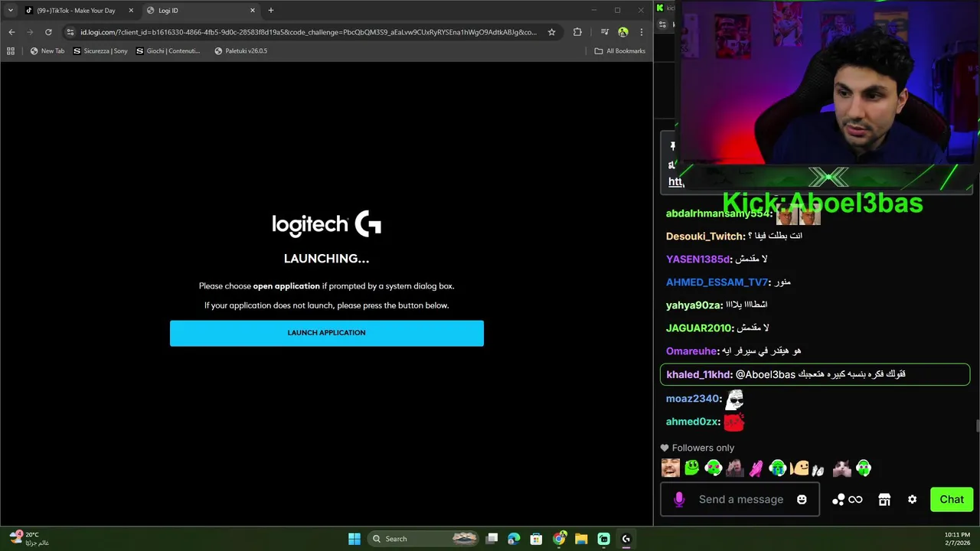Open the emoji picker in message box
Viewport: 980px width, 551px height.
pyautogui.click(x=802, y=500)
